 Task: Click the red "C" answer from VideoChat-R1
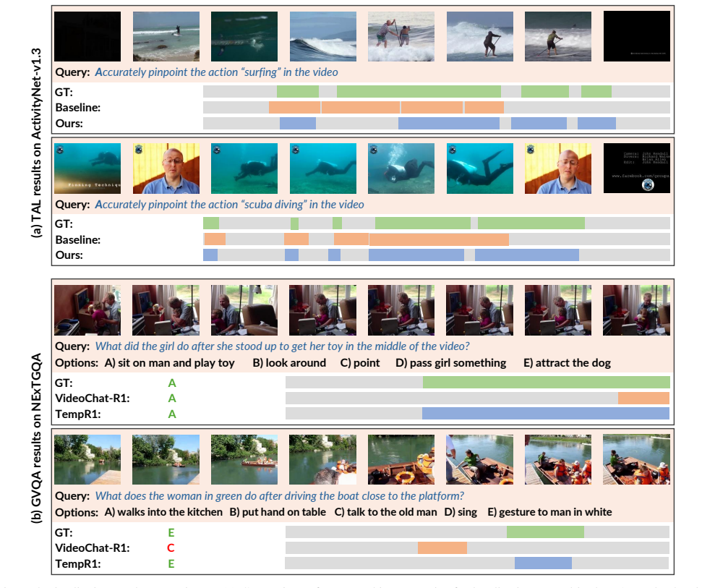[171, 547]
